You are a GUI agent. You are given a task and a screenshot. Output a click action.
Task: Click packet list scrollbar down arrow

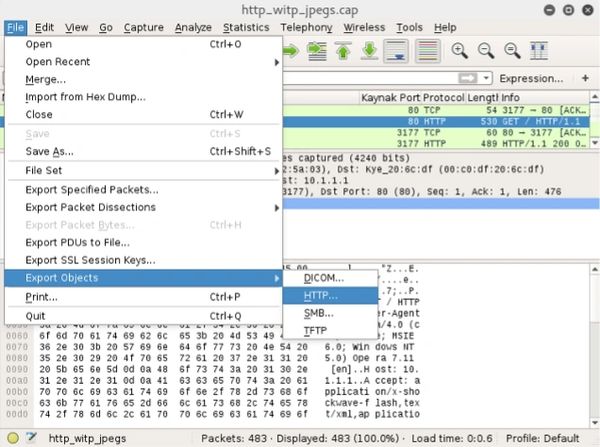(595, 143)
